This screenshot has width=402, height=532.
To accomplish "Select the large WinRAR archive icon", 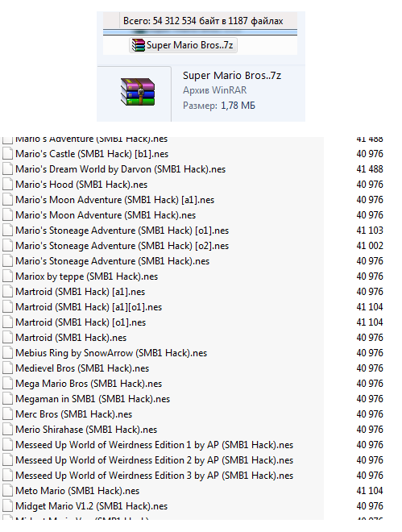I will point(138,92).
